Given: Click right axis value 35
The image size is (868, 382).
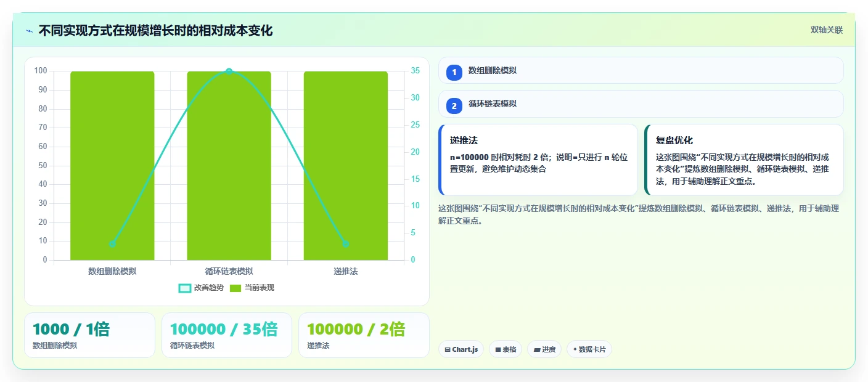Looking at the screenshot, I should (x=416, y=71).
